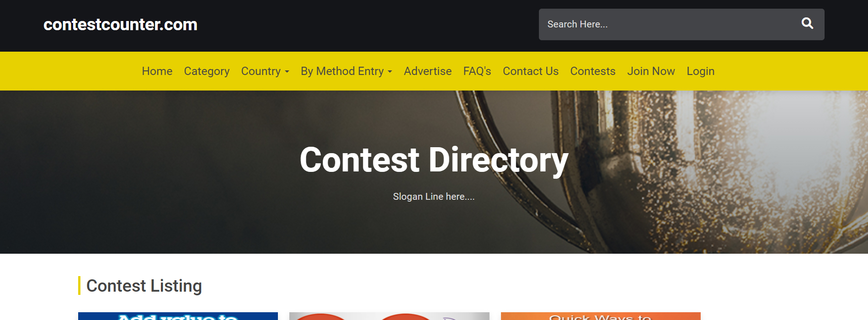Focus the Search Here input field
Screen dimensions: 868x320
668,24
